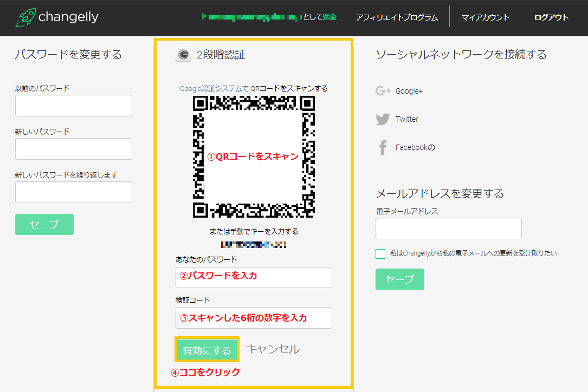
Task: Select ログアウト in the top menu
Action: click(x=551, y=17)
